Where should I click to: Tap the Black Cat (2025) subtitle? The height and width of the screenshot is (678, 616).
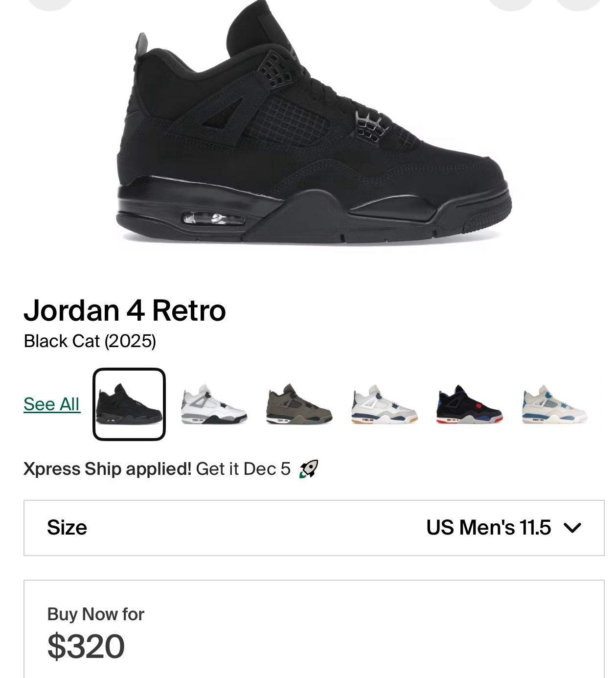[90, 341]
